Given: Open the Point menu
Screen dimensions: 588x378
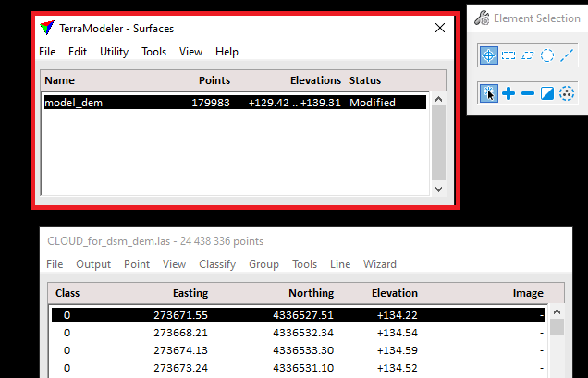Looking at the screenshot, I should tap(137, 264).
